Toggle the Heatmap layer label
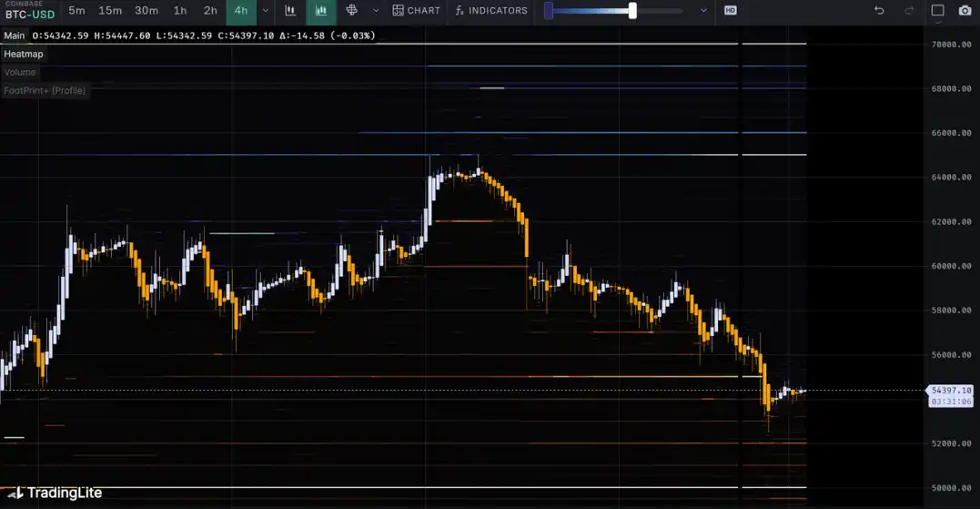Screen dimensions: 980x509 click(x=24, y=54)
